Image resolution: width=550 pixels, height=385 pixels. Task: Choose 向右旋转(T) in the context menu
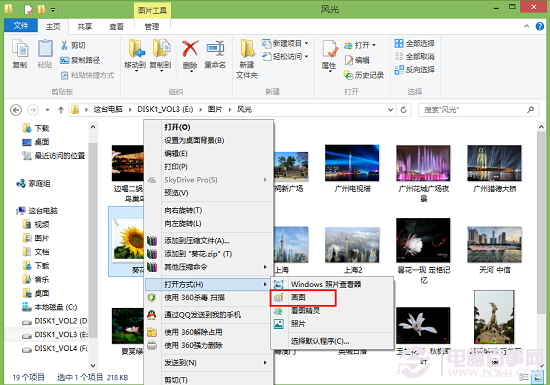[209, 210]
